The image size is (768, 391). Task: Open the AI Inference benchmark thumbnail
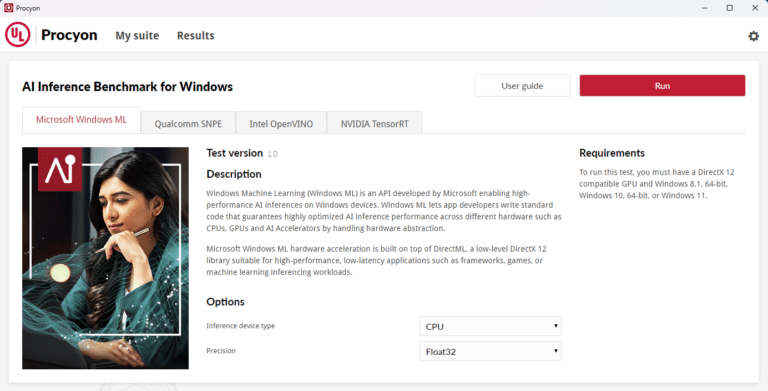(x=105, y=258)
